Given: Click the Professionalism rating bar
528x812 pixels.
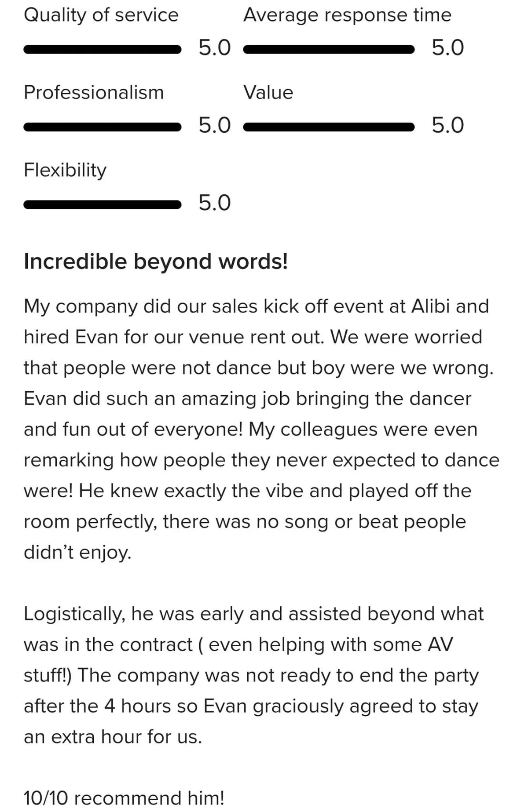Looking at the screenshot, I should [x=102, y=127].
